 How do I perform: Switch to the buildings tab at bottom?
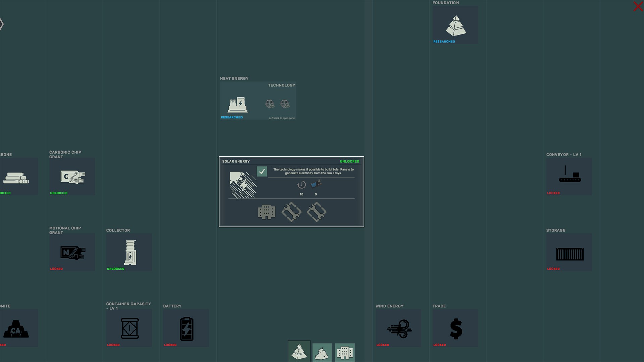pos(345,353)
